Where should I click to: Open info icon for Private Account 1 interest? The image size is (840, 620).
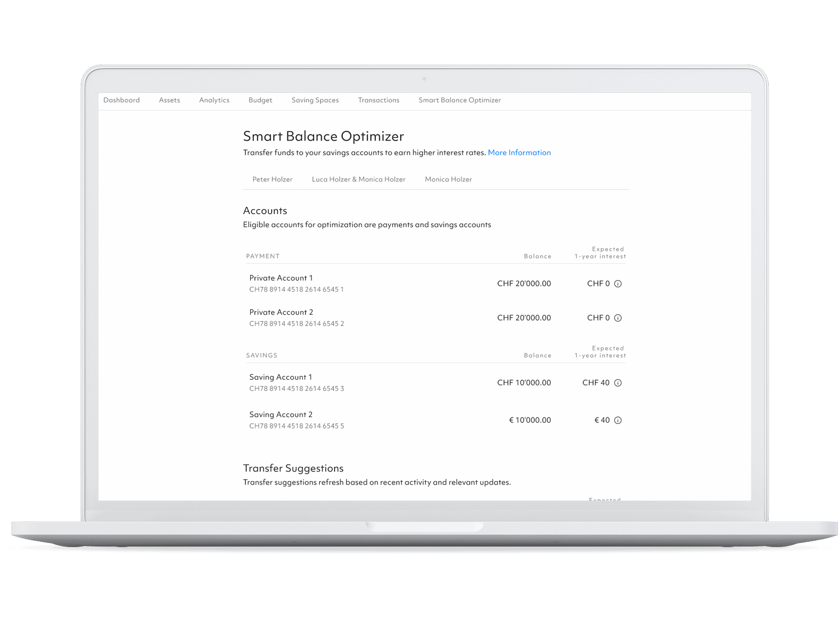(x=618, y=284)
